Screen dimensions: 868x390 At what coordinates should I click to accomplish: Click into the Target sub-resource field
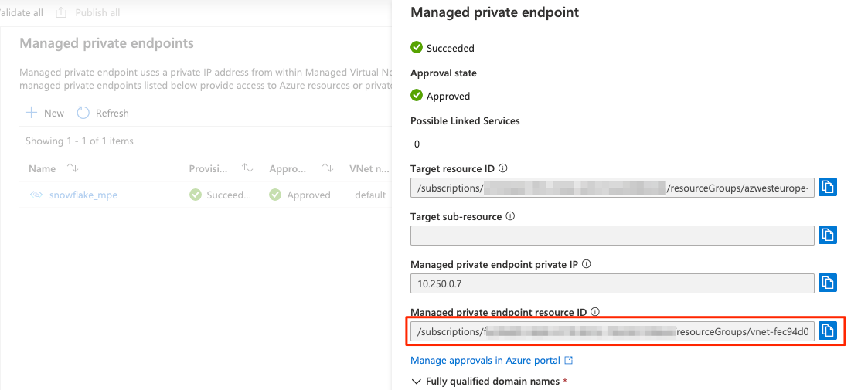(612, 235)
